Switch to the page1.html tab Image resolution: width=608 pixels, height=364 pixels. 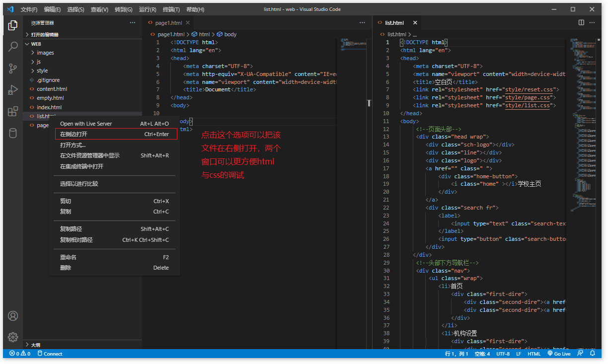168,23
